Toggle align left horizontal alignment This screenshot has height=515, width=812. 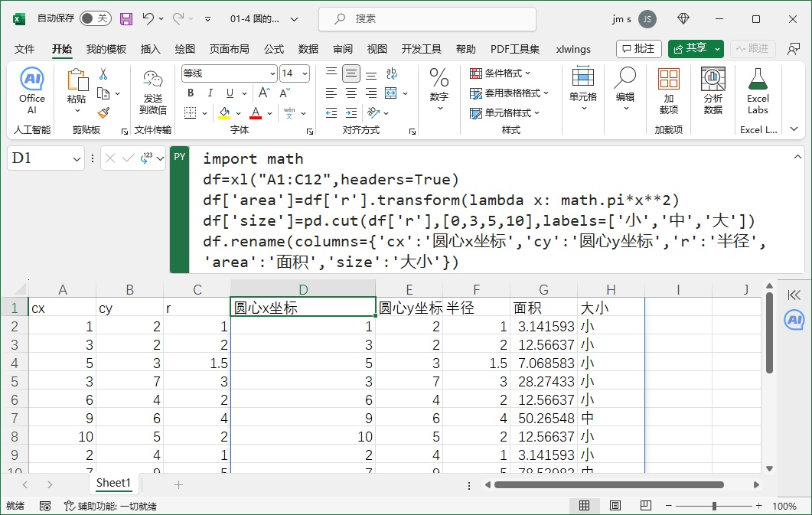point(331,93)
